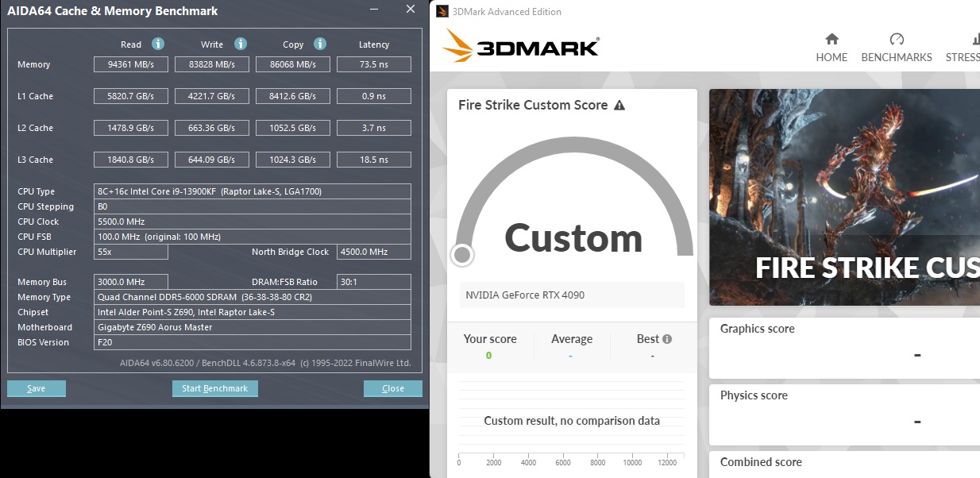Click the Save button in AIDA64

click(x=37, y=388)
